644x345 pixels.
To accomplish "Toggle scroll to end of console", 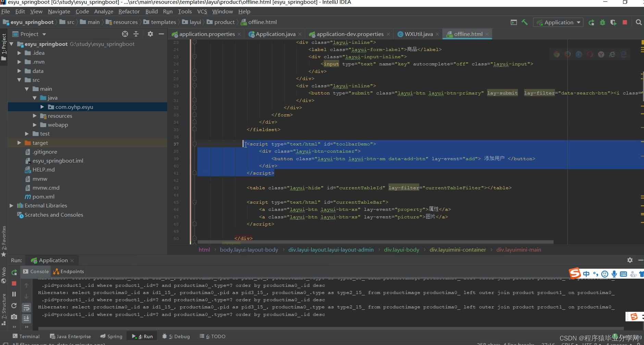I will tap(26, 318).
